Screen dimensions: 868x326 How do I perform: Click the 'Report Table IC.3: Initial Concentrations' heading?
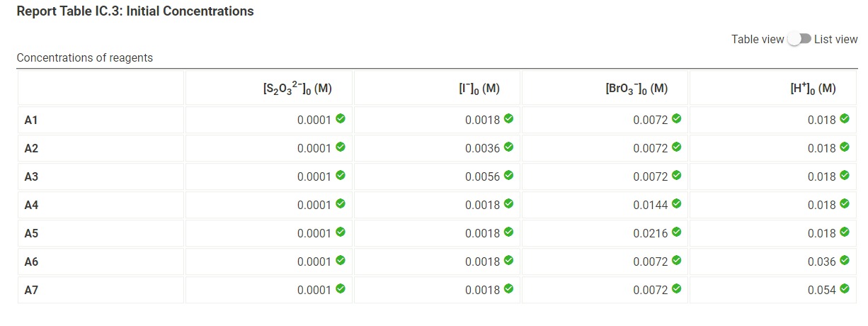[135, 11]
